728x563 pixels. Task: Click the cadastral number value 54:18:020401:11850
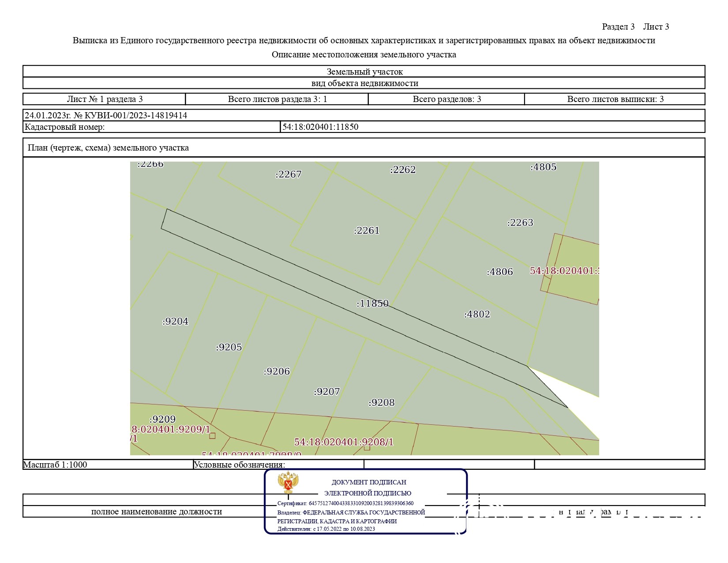click(x=320, y=127)
